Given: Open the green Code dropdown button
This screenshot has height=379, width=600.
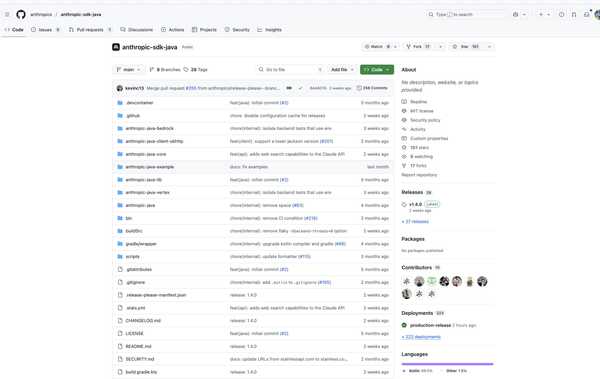Looking at the screenshot, I should 377,70.
